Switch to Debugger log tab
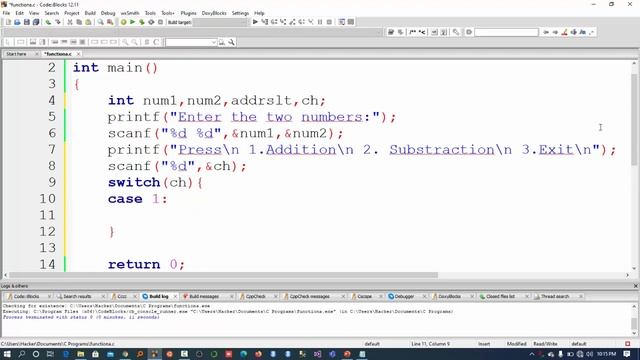This screenshot has width=640, height=360. tap(404, 296)
